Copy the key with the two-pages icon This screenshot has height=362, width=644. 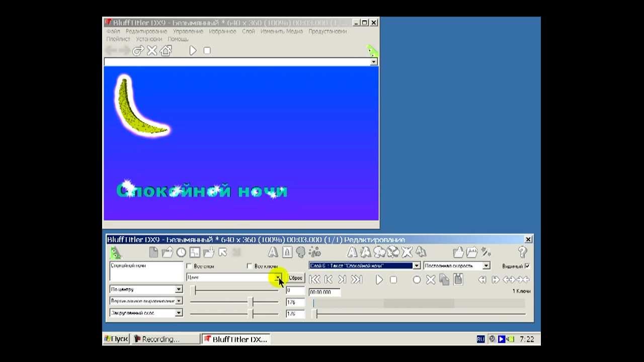pos(444,280)
